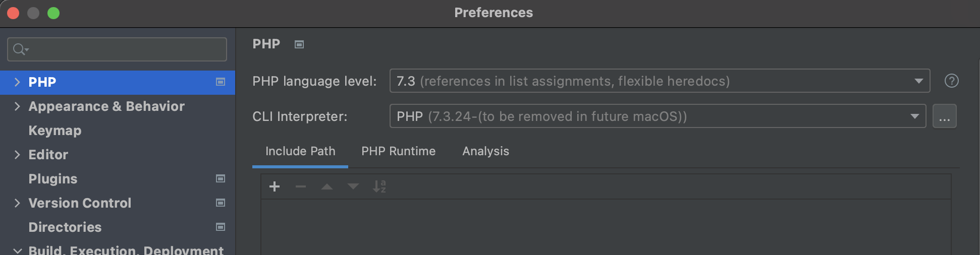Switch to the PHP Runtime tab
Viewport: 980px width, 255px height.
pyautogui.click(x=398, y=151)
